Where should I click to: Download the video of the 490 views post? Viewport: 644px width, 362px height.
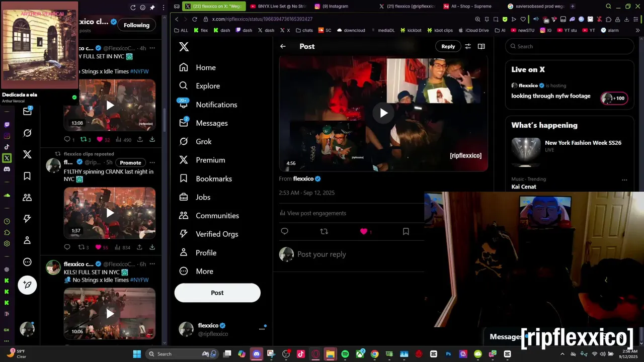tap(152, 139)
